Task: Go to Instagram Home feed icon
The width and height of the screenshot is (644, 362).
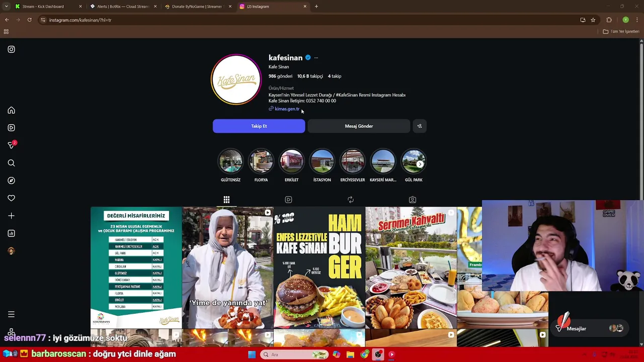Action: 11,111
